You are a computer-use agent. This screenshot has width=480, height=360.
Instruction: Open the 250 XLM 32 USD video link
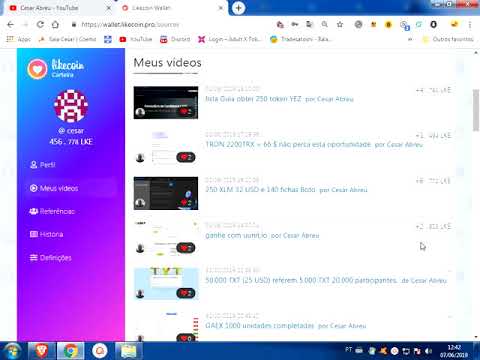pyautogui.click(x=286, y=190)
